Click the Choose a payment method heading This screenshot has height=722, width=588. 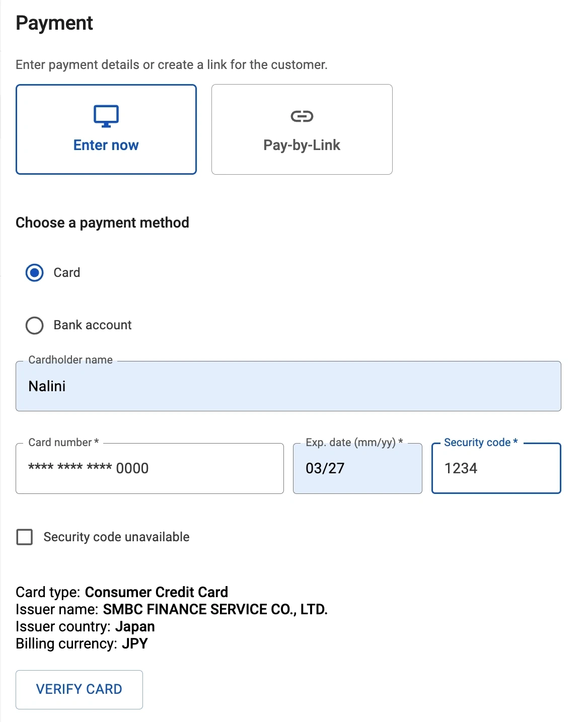click(102, 223)
